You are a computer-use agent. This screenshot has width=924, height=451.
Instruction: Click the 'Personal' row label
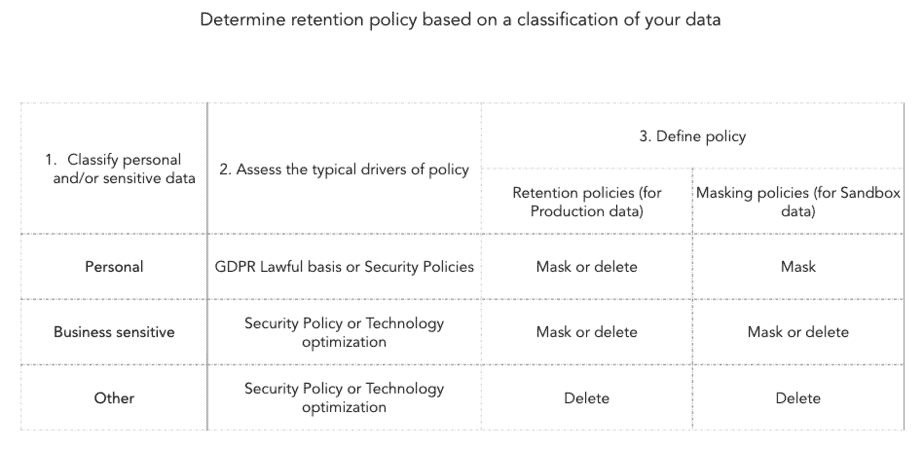(114, 267)
